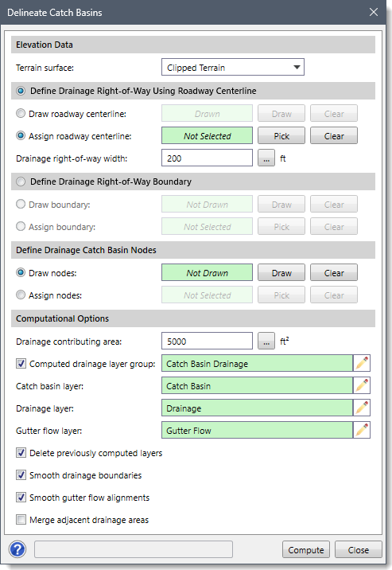This screenshot has width=392, height=570.
Task: Click Pick button for Assign nodes
Action: [x=281, y=295]
